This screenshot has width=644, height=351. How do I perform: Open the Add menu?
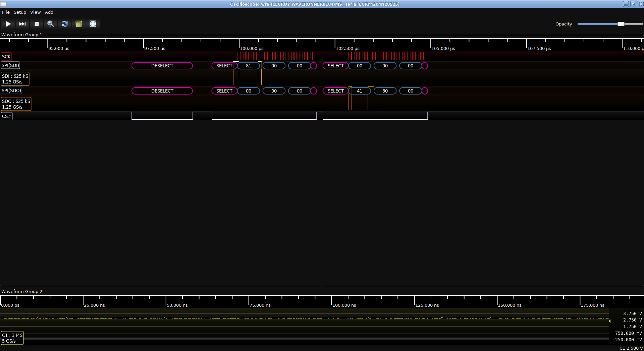click(49, 12)
